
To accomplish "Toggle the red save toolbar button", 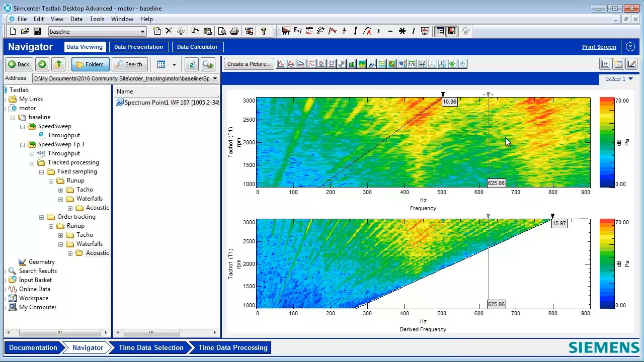I will [452, 31].
